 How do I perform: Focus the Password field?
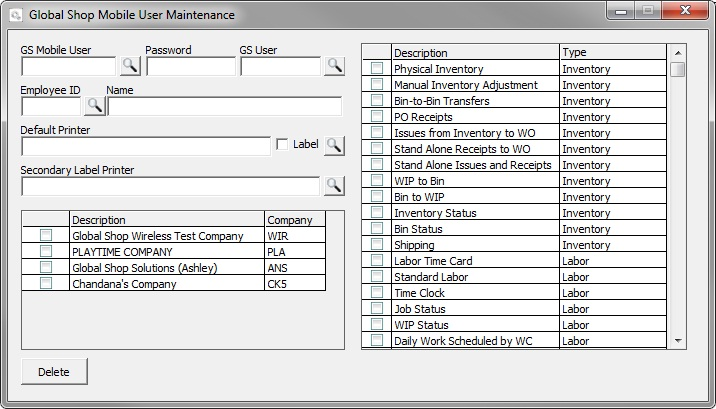[x=191, y=67]
